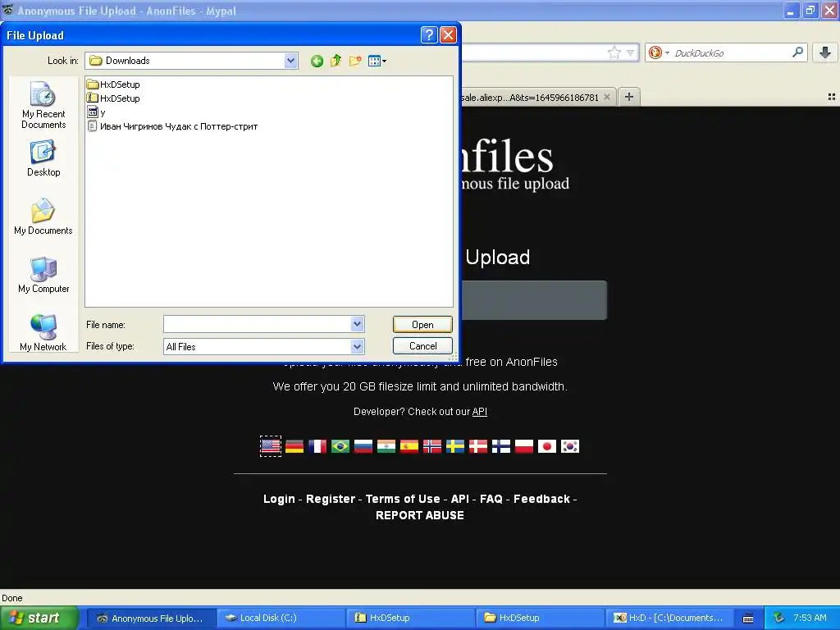Choose the Indian flag language

[x=386, y=446]
